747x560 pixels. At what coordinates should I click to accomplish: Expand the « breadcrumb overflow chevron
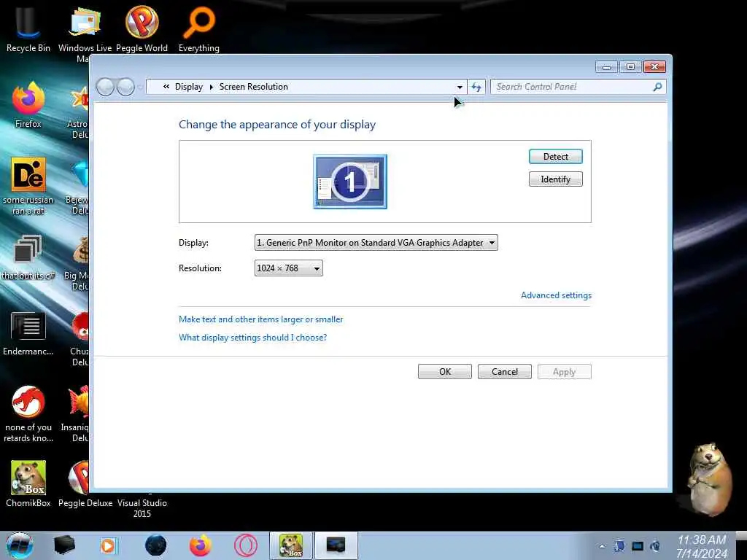[166, 87]
